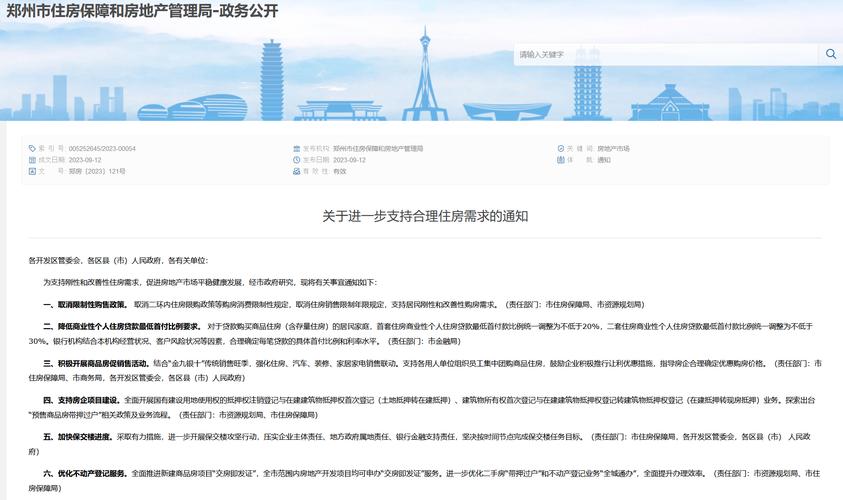
Task: Click heading 二、降低商业性个人住房贷款最低首付比例要求
Action: [123, 326]
